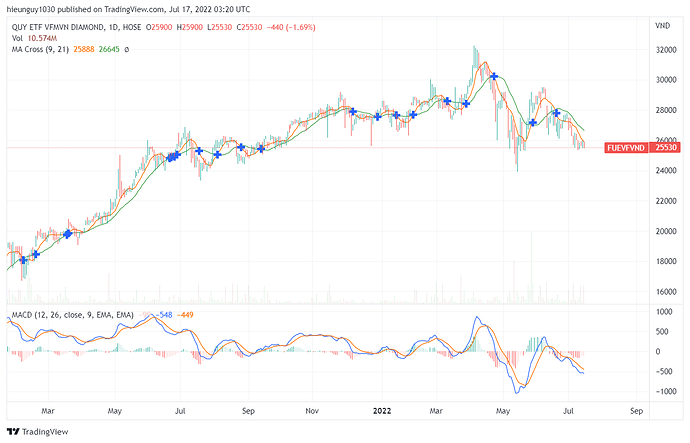This screenshot has height=443, width=690.
Task: Click the C25530 close price value
Action: click(250, 27)
